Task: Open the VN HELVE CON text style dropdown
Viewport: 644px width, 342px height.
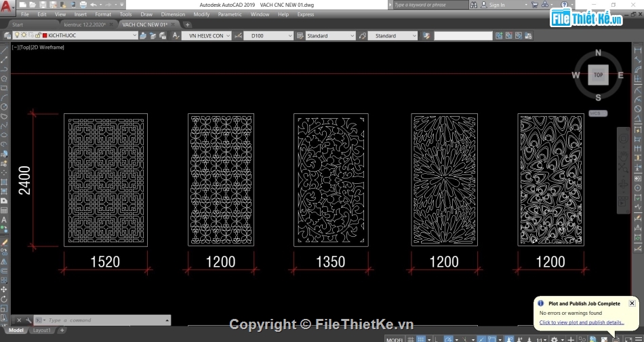Action: click(x=227, y=36)
